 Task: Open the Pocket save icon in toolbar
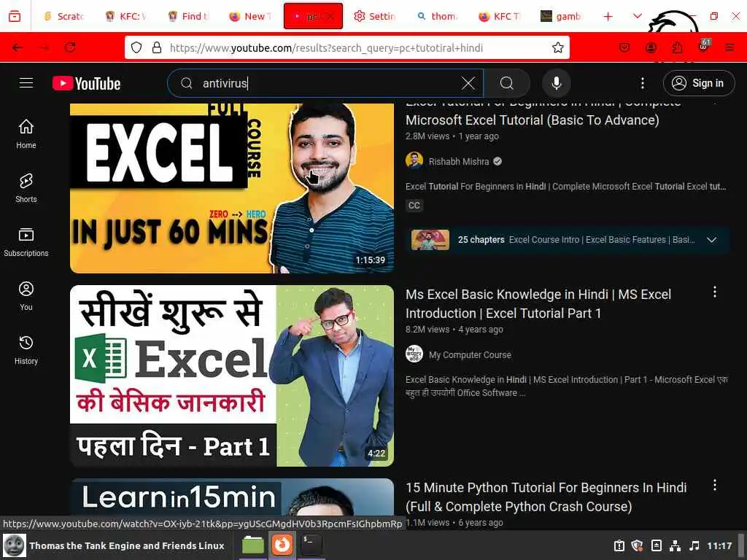[x=624, y=47]
